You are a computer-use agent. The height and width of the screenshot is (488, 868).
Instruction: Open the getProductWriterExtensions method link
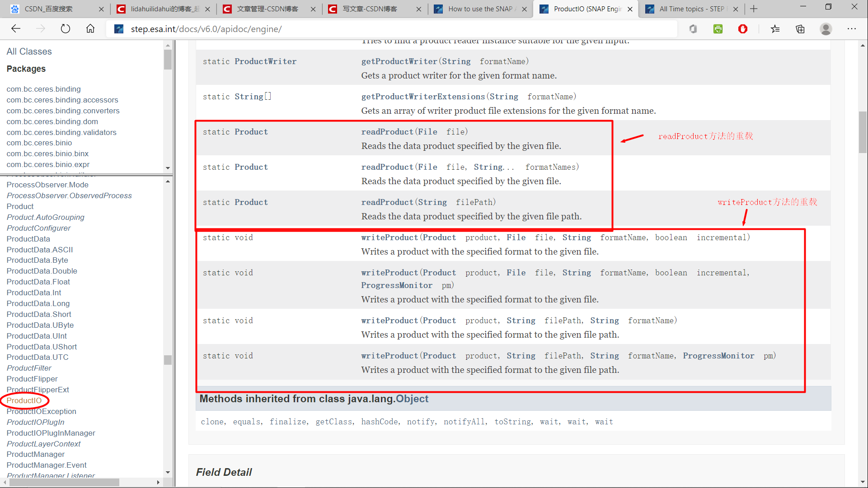point(423,97)
